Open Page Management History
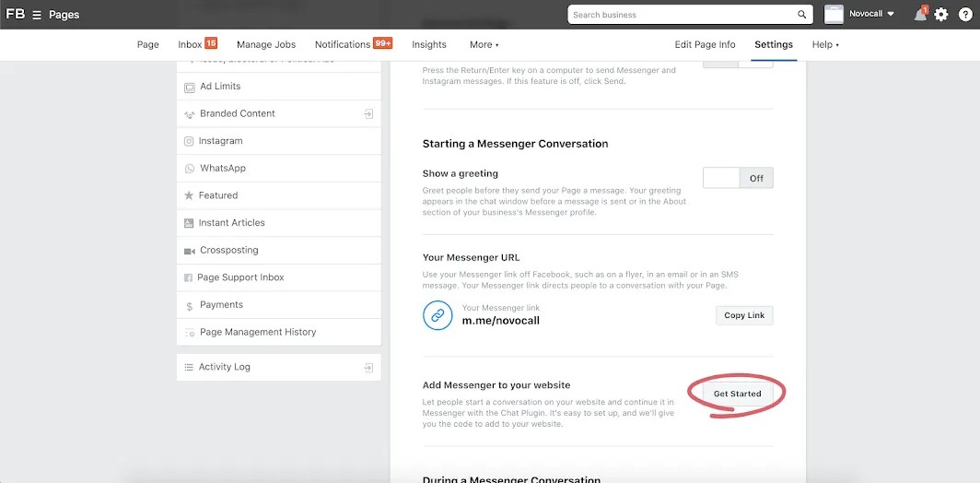 pyautogui.click(x=279, y=332)
